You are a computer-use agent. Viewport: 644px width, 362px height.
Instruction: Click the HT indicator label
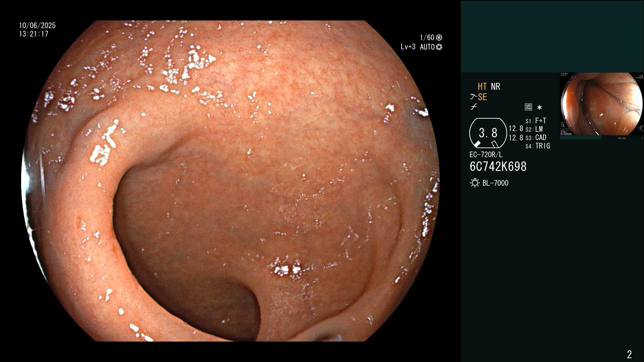(x=482, y=86)
